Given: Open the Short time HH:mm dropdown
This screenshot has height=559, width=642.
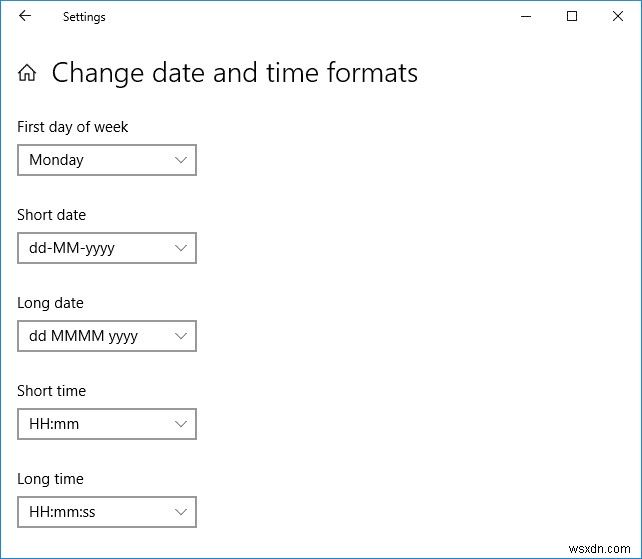Looking at the screenshot, I should click(106, 424).
